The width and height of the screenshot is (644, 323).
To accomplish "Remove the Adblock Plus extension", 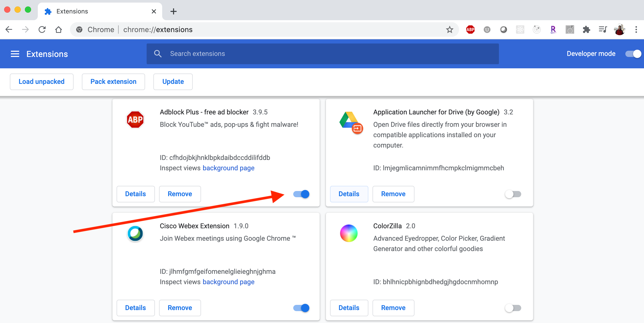I will [x=180, y=194].
